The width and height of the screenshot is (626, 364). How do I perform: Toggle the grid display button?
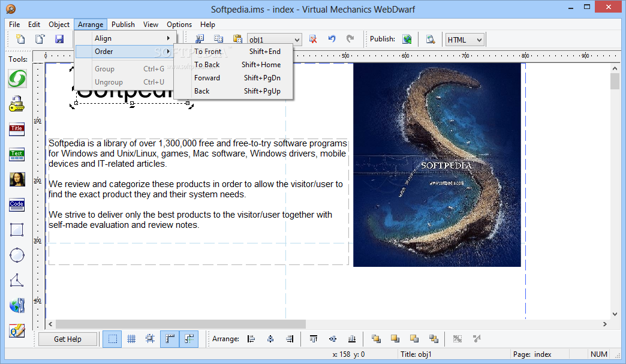[131, 339]
